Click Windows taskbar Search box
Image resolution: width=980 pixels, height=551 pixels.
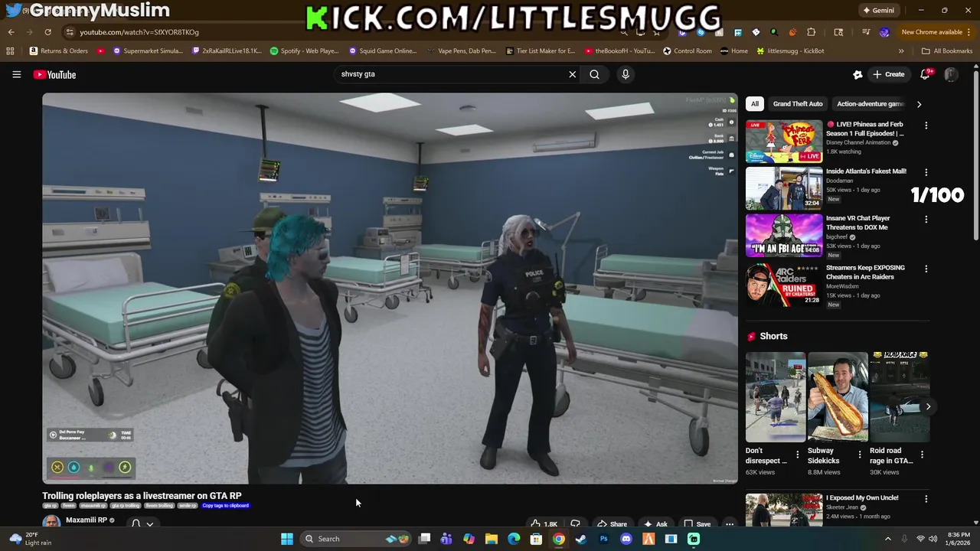357,539
